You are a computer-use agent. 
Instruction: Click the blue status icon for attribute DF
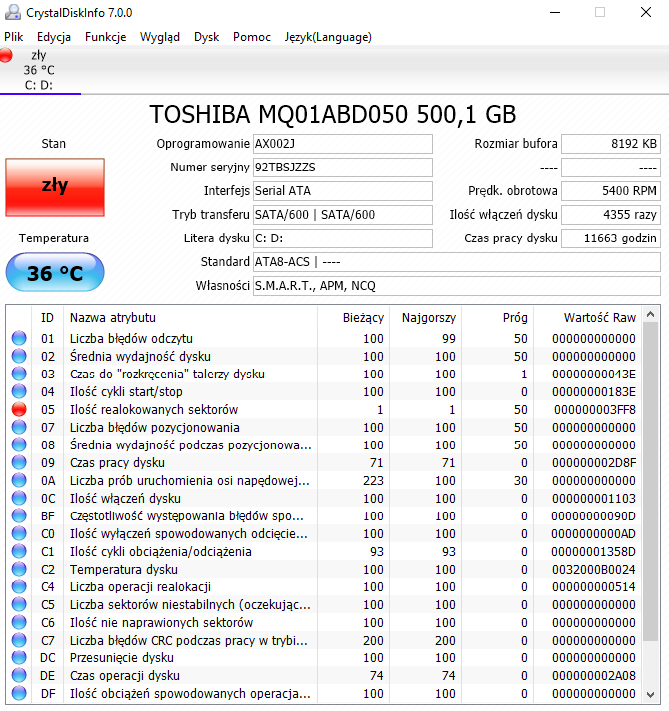click(x=19, y=693)
